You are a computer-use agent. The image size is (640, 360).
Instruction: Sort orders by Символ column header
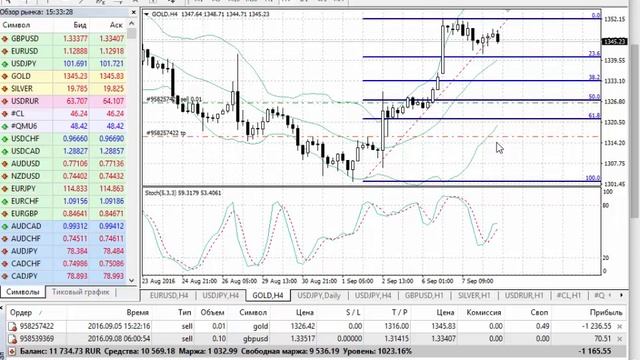tap(253, 313)
